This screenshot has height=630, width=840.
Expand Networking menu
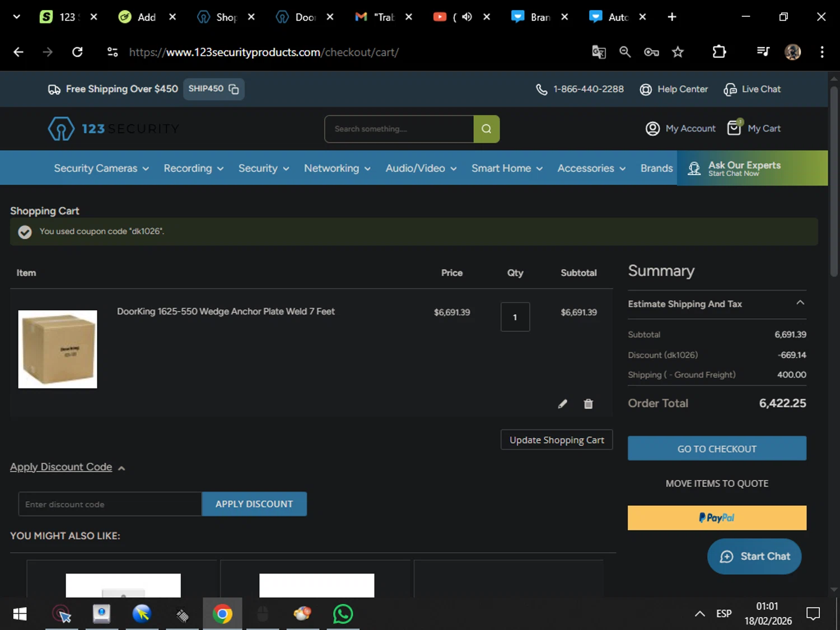(337, 168)
